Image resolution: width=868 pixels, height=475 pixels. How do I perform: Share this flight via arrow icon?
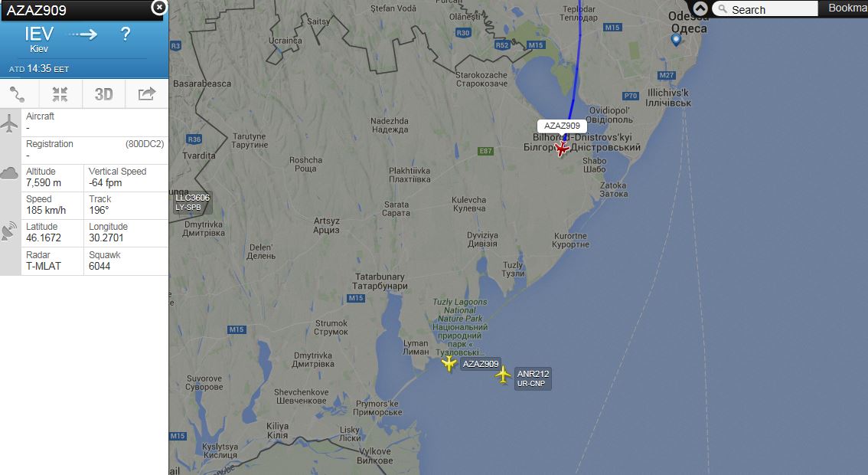click(147, 94)
